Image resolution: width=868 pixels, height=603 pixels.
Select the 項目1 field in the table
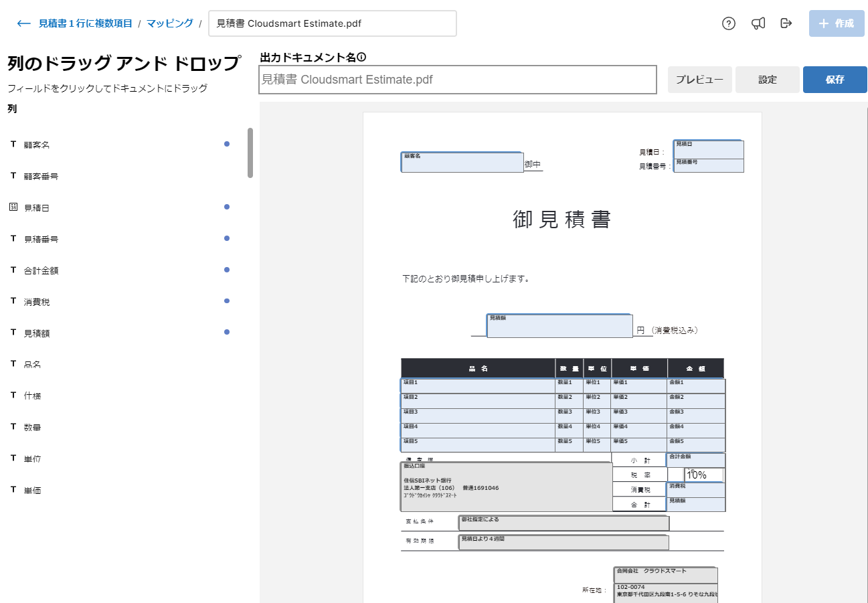pos(478,386)
